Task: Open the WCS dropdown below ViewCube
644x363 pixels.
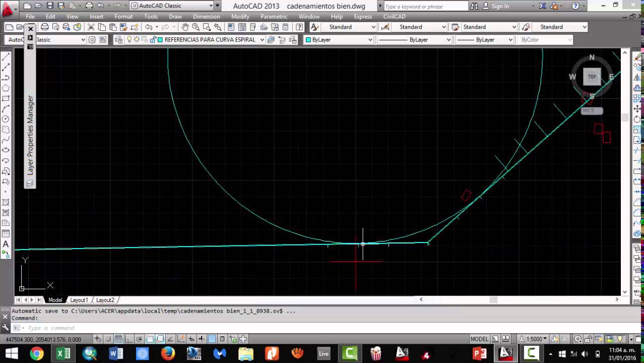Action: [x=592, y=110]
